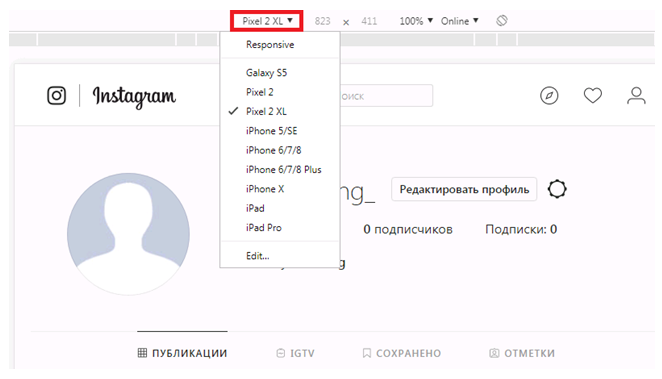Viewport: 662px width, 379px height.
Task: Open the Explore compass icon
Action: pos(549,96)
